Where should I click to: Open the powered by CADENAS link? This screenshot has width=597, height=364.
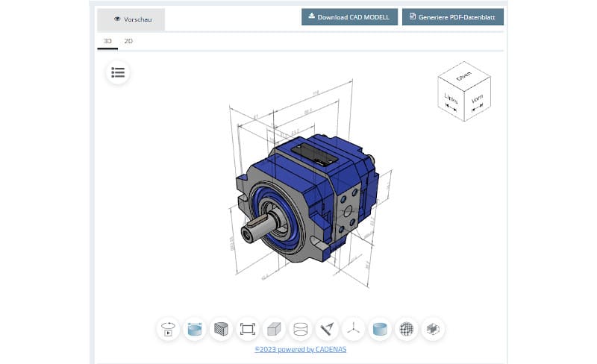[x=300, y=348]
